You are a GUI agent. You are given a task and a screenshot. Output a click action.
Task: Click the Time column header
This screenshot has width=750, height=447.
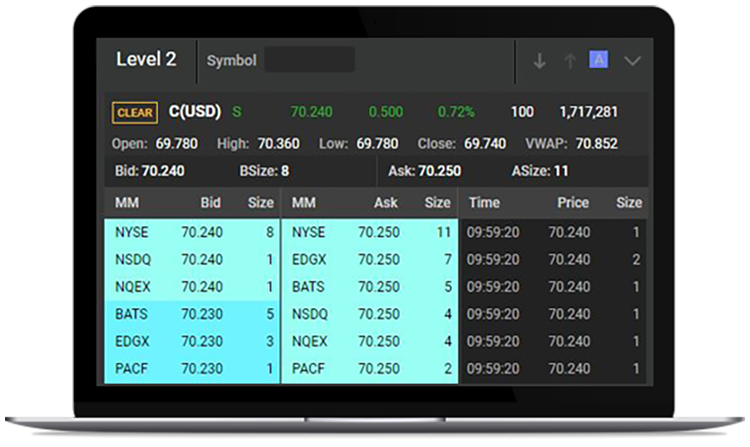484,203
